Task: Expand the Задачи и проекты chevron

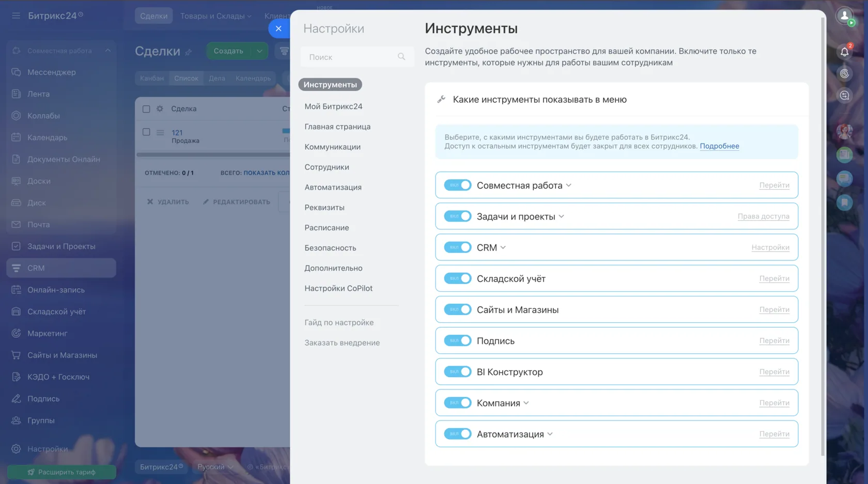Action: click(x=562, y=216)
